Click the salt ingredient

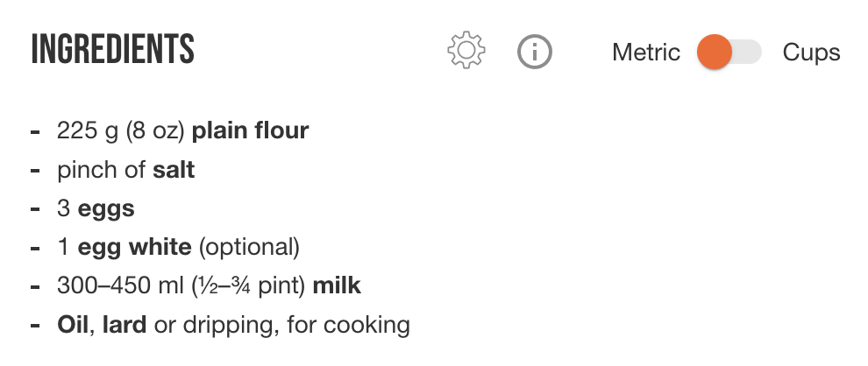click(174, 170)
